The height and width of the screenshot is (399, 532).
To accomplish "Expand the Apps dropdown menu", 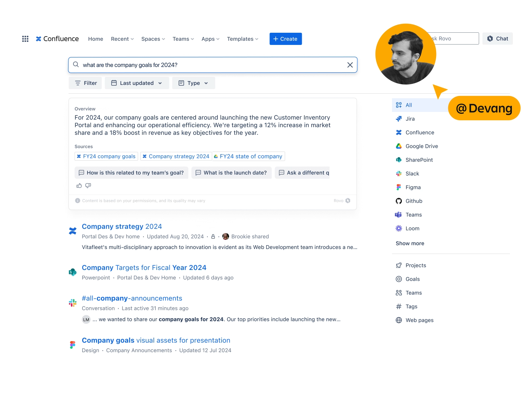I will click(x=210, y=39).
